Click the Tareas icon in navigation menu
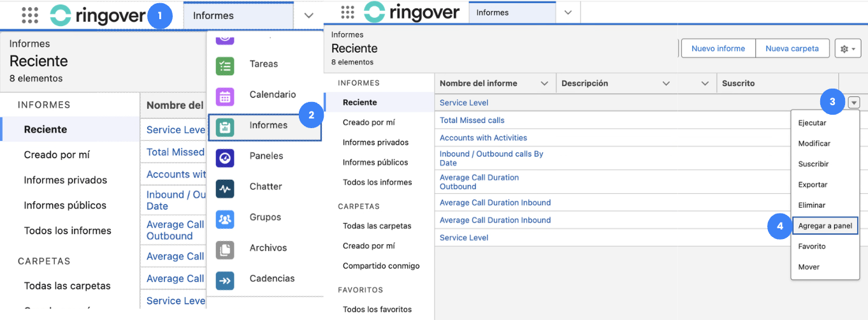The height and width of the screenshot is (320, 868). [x=225, y=64]
